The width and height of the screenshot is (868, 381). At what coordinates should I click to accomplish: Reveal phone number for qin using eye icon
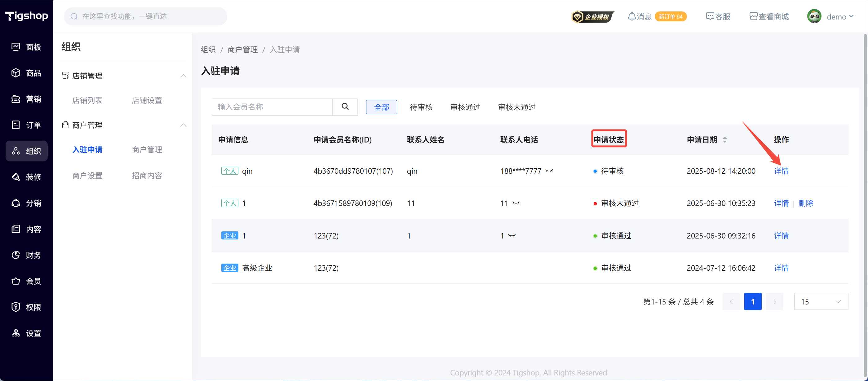coord(549,171)
